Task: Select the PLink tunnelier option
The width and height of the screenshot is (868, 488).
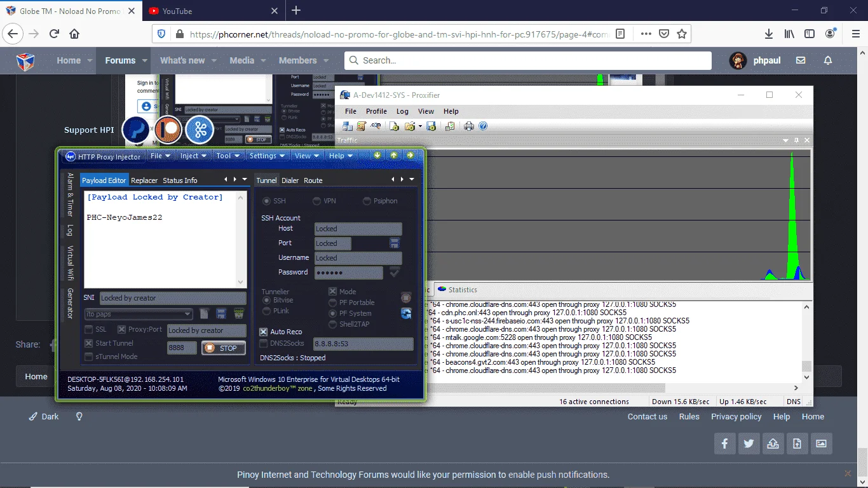Action: [267, 311]
